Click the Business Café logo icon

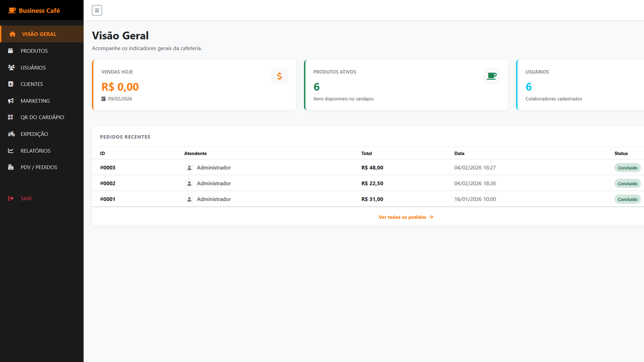coord(12,10)
